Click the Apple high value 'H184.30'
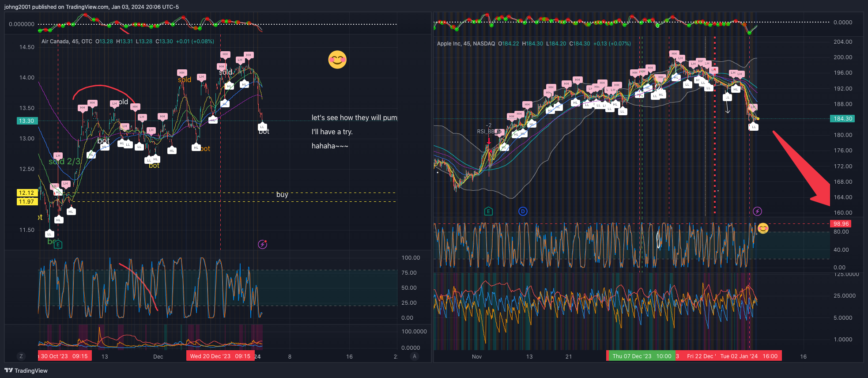This screenshot has width=868, height=378. click(x=532, y=44)
